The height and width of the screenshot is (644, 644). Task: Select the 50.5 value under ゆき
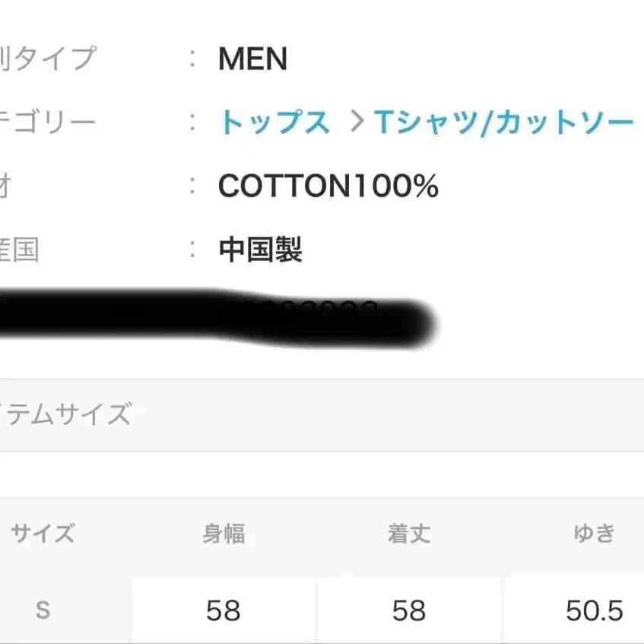(x=594, y=610)
